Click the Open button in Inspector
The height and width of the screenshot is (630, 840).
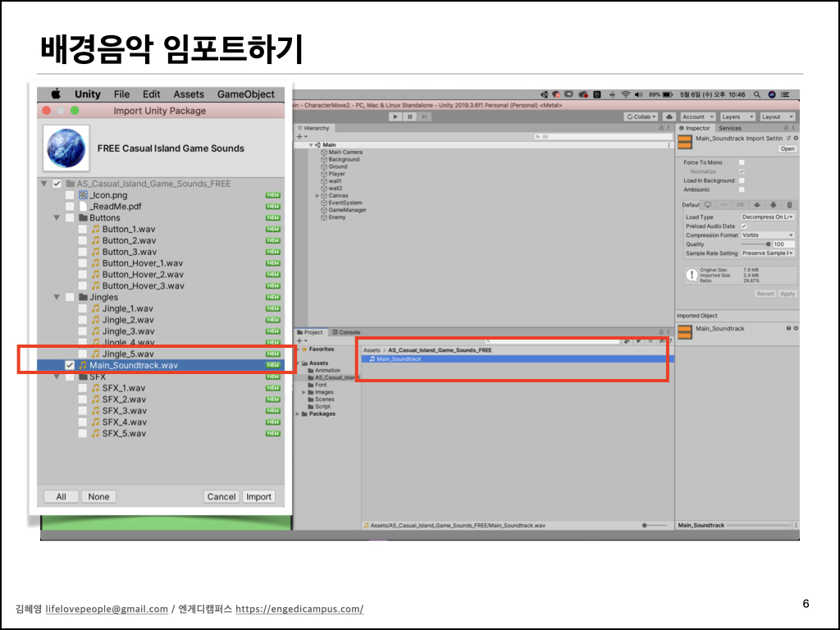point(787,149)
